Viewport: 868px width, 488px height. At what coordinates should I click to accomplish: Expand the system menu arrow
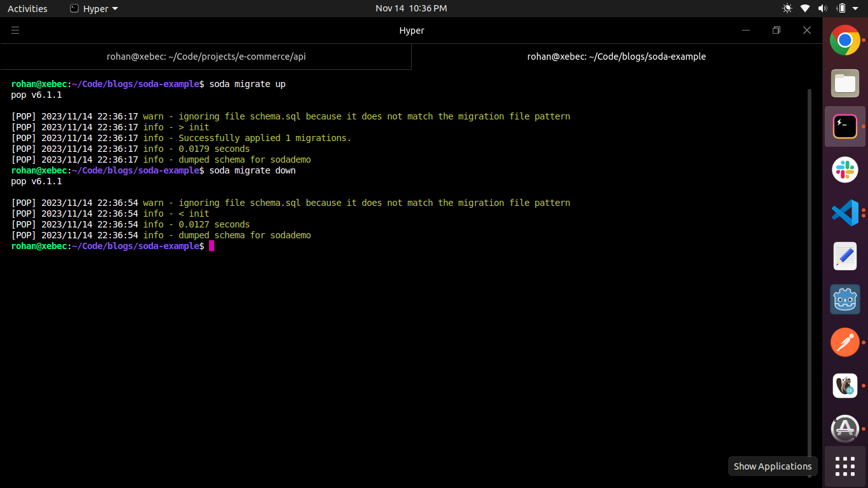click(x=855, y=9)
